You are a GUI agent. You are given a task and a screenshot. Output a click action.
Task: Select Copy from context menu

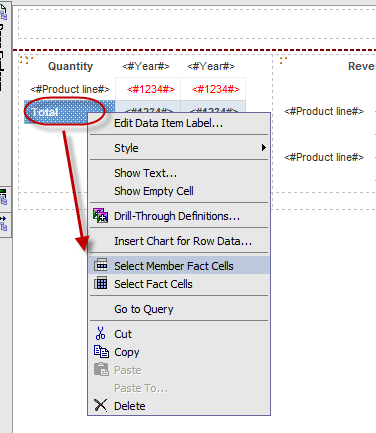(179, 352)
